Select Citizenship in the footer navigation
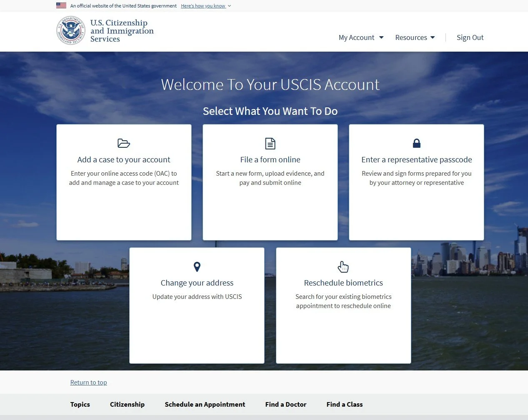 click(x=127, y=404)
